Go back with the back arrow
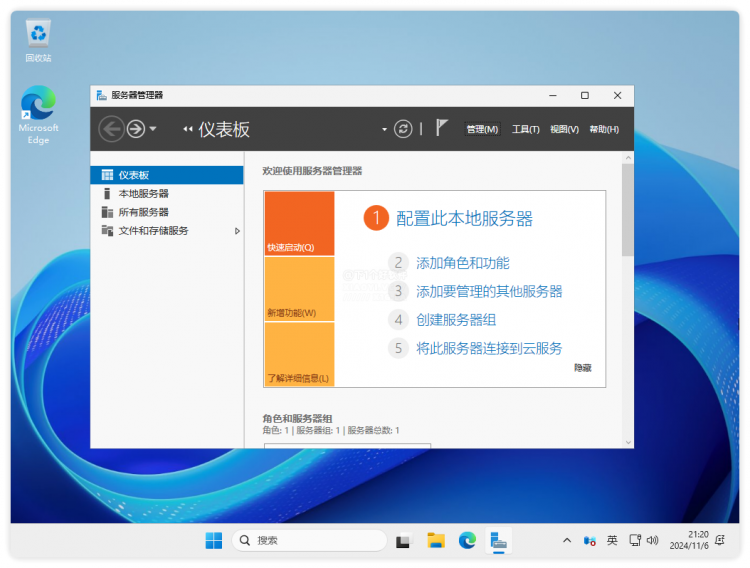Image resolution: width=750 pixels, height=568 pixels. pyautogui.click(x=111, y=129)
